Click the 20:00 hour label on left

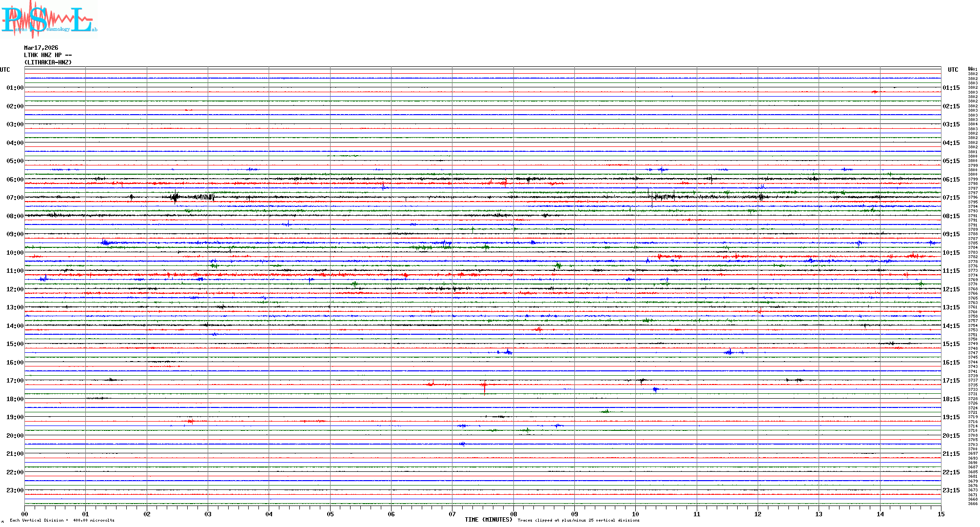coord(15,436)
